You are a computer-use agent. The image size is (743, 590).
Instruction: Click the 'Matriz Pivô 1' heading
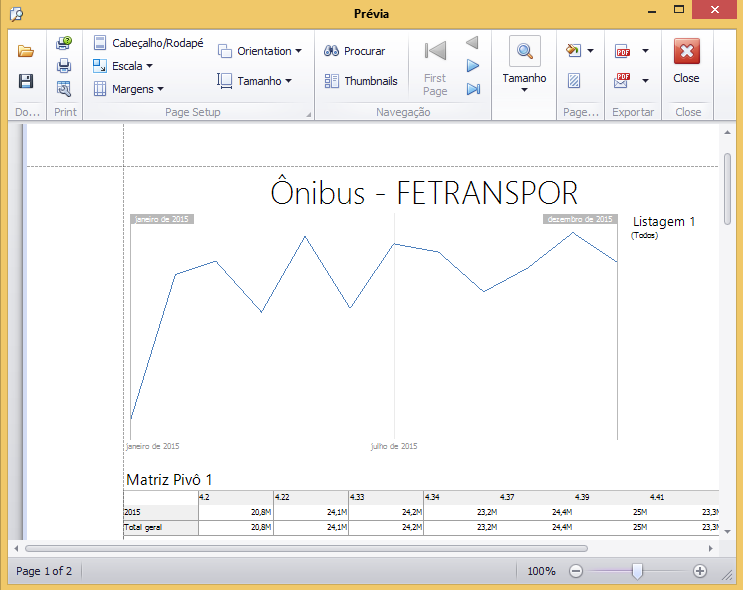(x=169, y=480)
